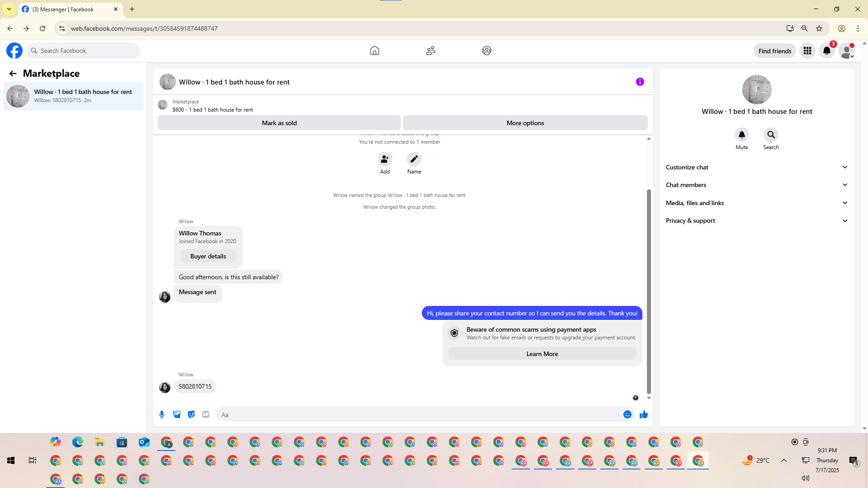
Task: Open the emoji picker in message box
Action: [x=627, y=414]
